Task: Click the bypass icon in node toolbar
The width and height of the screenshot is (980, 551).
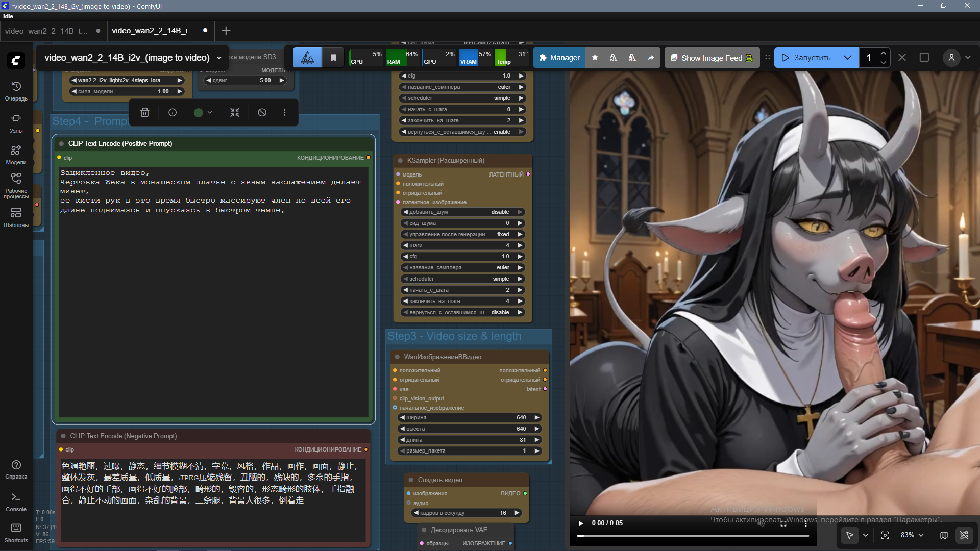Action: point(262,112)
